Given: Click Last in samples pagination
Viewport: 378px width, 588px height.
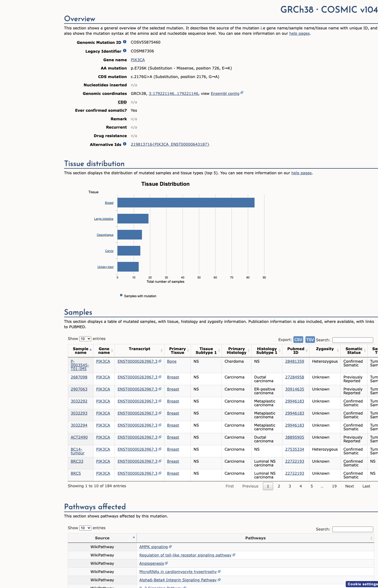Looking at the screenshot, I should 366,486.
